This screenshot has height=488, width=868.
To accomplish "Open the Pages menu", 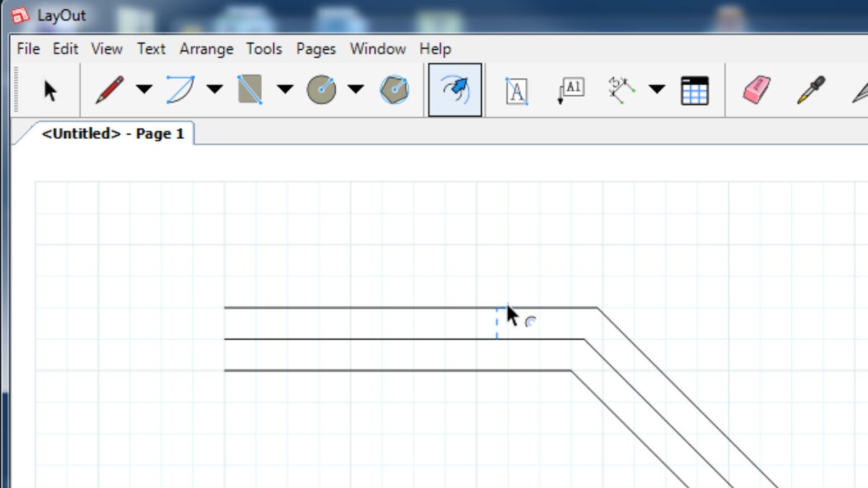I will click(316, 49).
